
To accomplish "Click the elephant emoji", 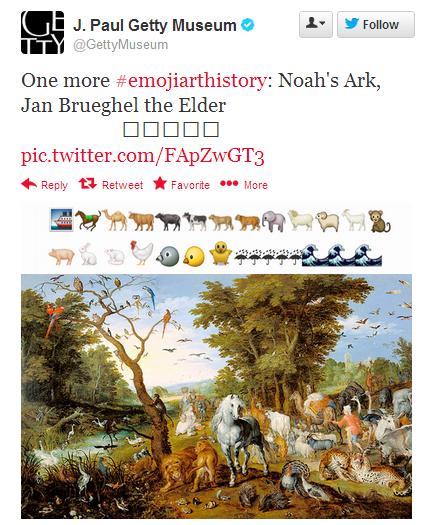I will point(274,221).
